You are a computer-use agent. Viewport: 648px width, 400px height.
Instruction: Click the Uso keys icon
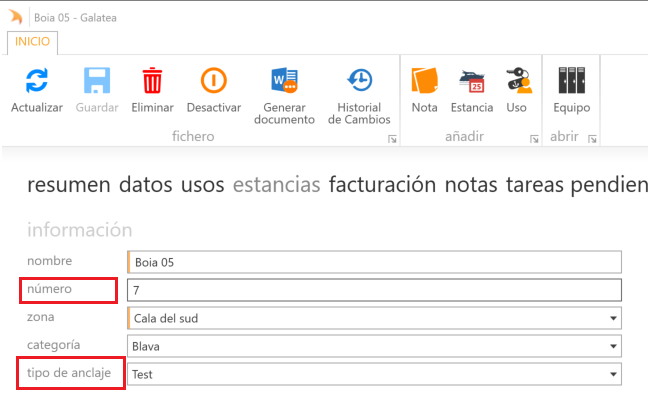pyautogui.click(x=516, y=82)
